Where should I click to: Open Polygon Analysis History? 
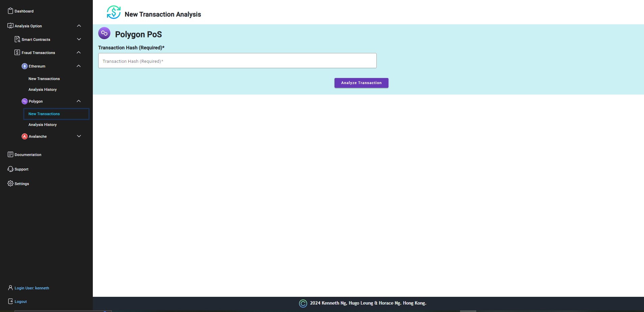click(43, 125)
